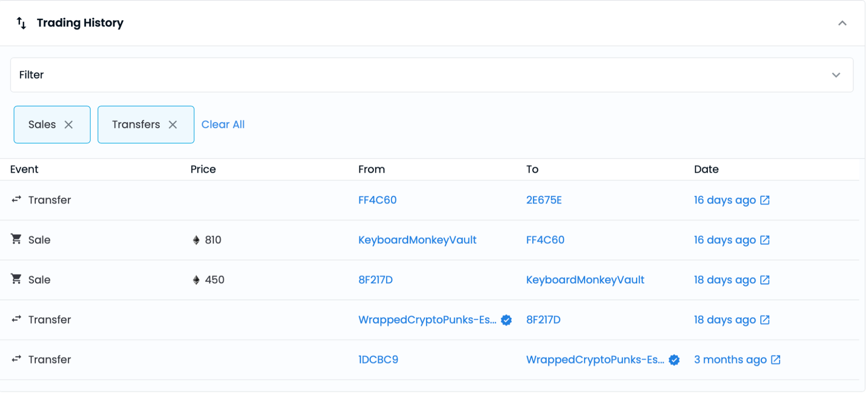Click Ethereum icon beside 450
Image resolution: width=868 pixels, height=395 pixels.
tap(196, 280)
